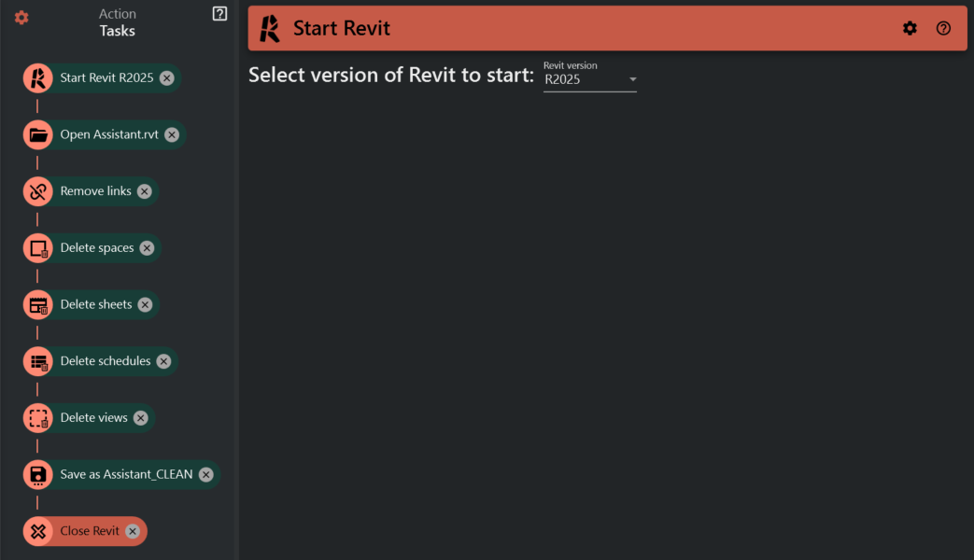The height and width of the screenshot is (560, 974).
Task: Click the Save as Assistant_CLEAN disk icon
Action: pos(36,474)
